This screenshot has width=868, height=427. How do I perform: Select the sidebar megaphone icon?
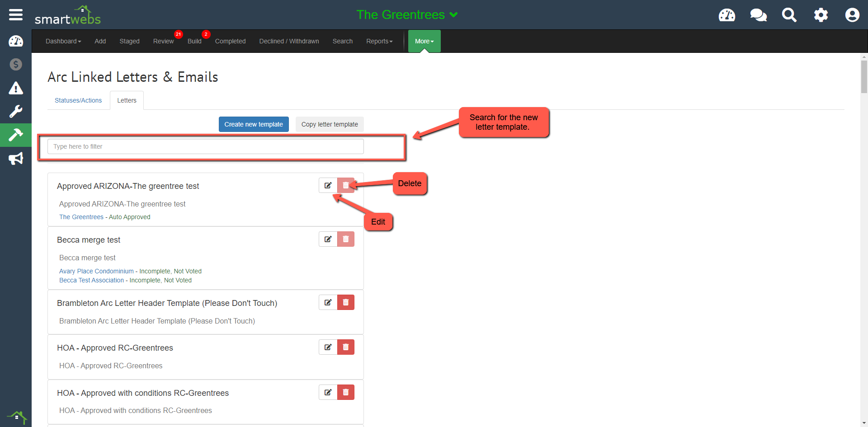click(16, 159)
